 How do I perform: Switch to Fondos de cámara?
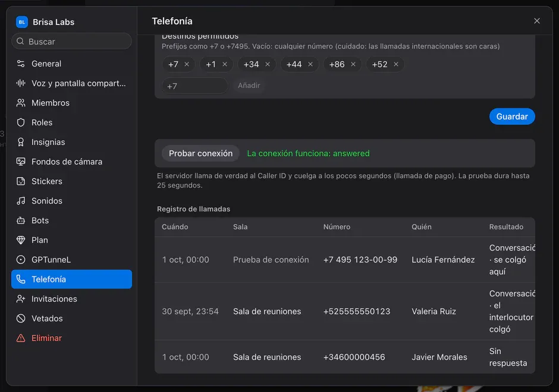coord(71,162)
